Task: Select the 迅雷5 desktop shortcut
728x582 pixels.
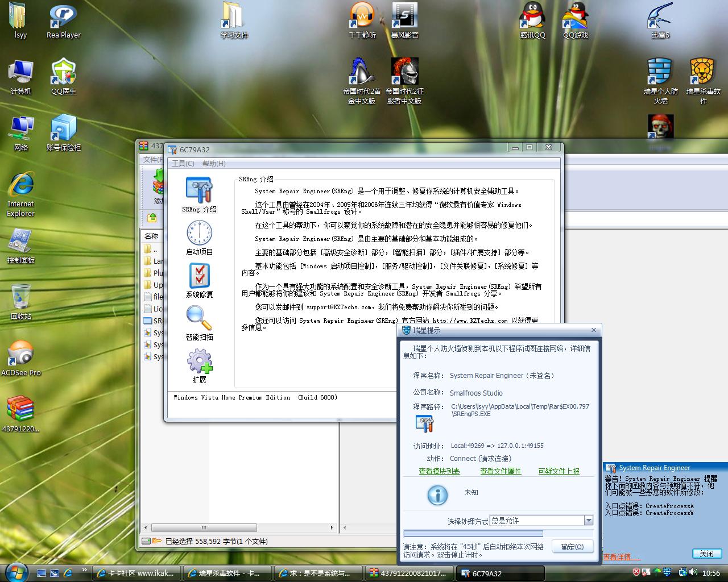Action: (x=660, y=22)
